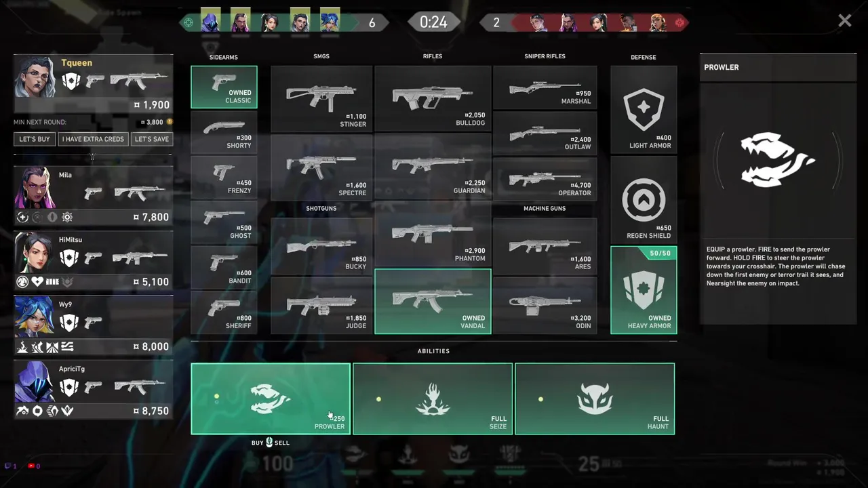Screen dimensions: 868x488
Task: Click I HAVE EXTRA CREDS button
Action: (x=93, y=139)
